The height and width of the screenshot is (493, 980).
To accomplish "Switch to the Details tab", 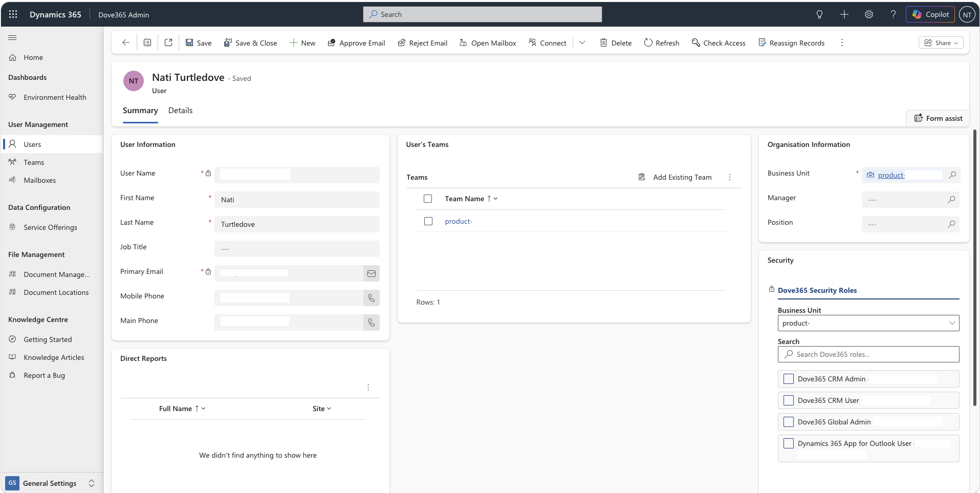I will coord(180,111).
